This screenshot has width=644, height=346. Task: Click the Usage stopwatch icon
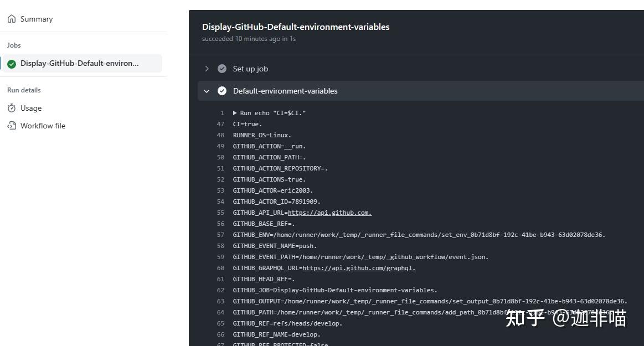[x=12, y=108]
